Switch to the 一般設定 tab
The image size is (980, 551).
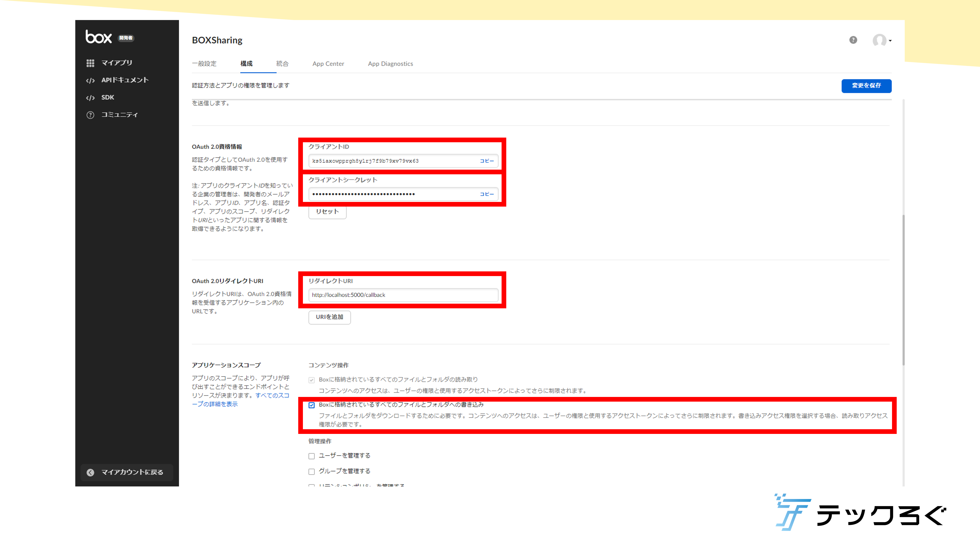coord(204,63)
